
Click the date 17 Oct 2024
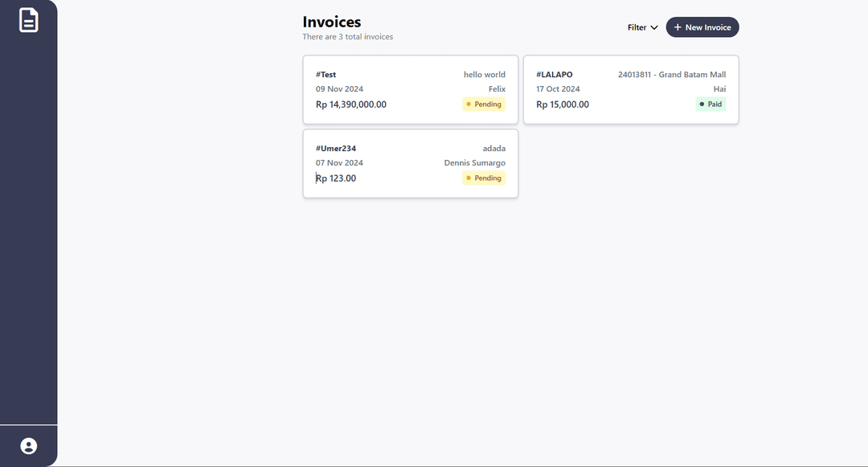pyautogui.click(x=558, y=89)
